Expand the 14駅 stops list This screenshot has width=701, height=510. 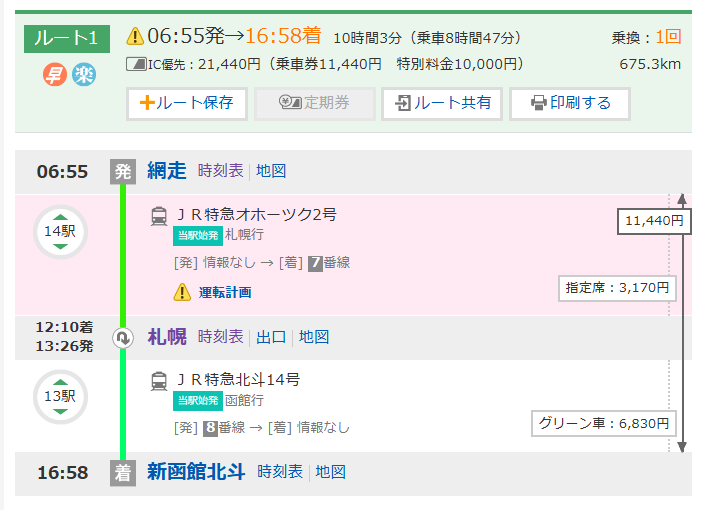coord(60,232)
